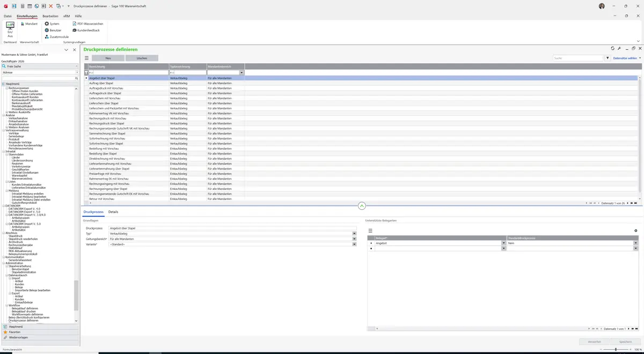
Task: Open the wrench tools icon in form header
Action: 619,48
